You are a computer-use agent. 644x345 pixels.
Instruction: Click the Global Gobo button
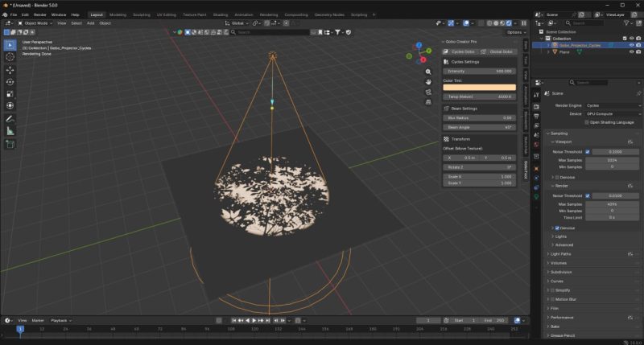pos(497,51)
